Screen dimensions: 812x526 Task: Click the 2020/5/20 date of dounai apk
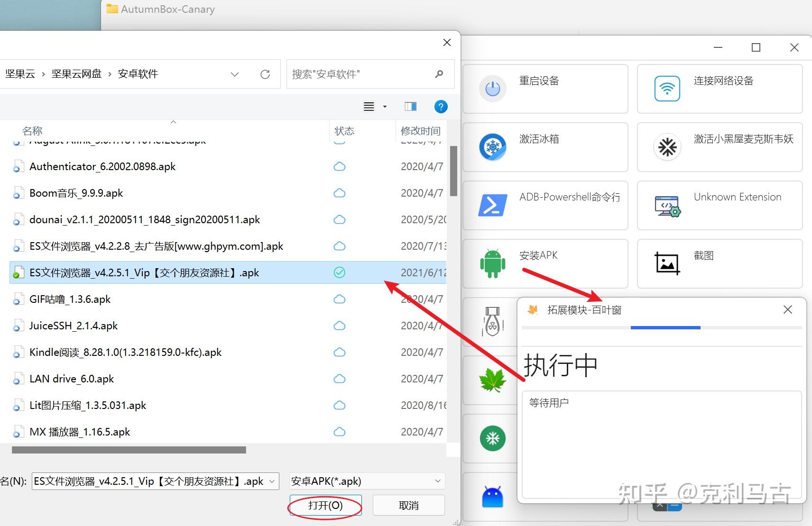(x=424, y=219)
